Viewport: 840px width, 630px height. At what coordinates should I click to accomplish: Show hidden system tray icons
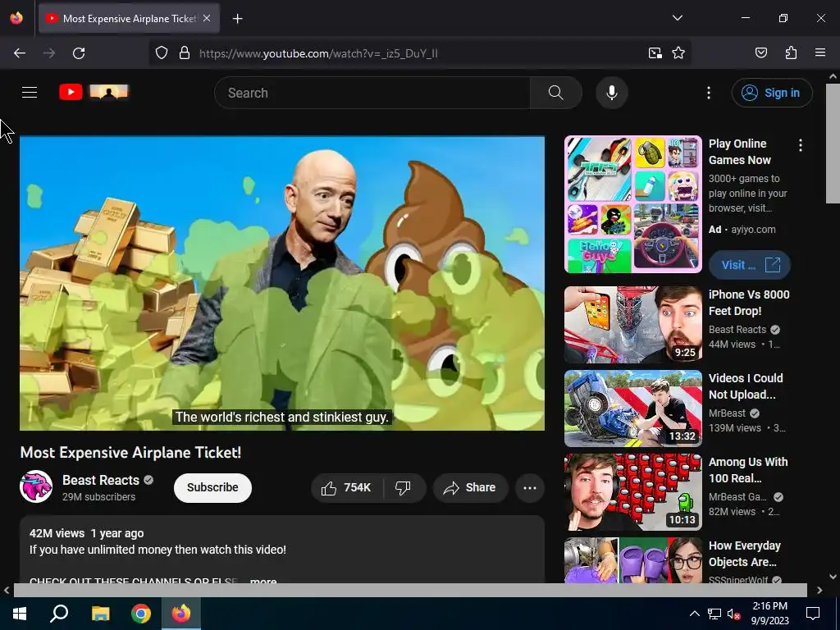(694, 614)
